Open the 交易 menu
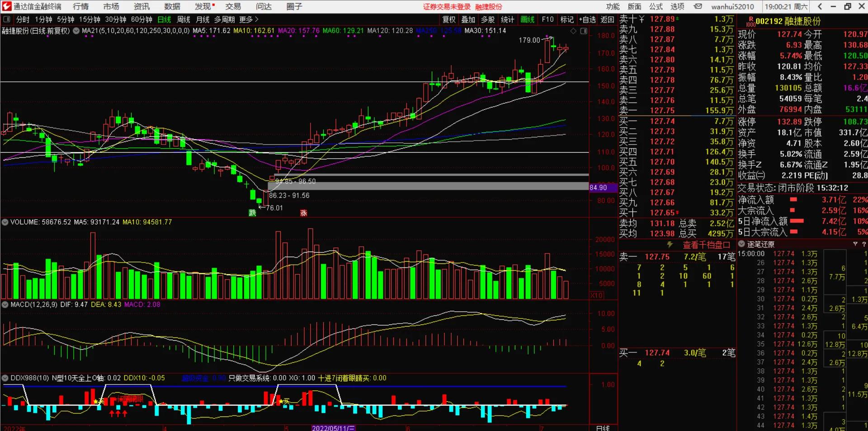Viewport: 868px width, 431px height. (233, 6)
